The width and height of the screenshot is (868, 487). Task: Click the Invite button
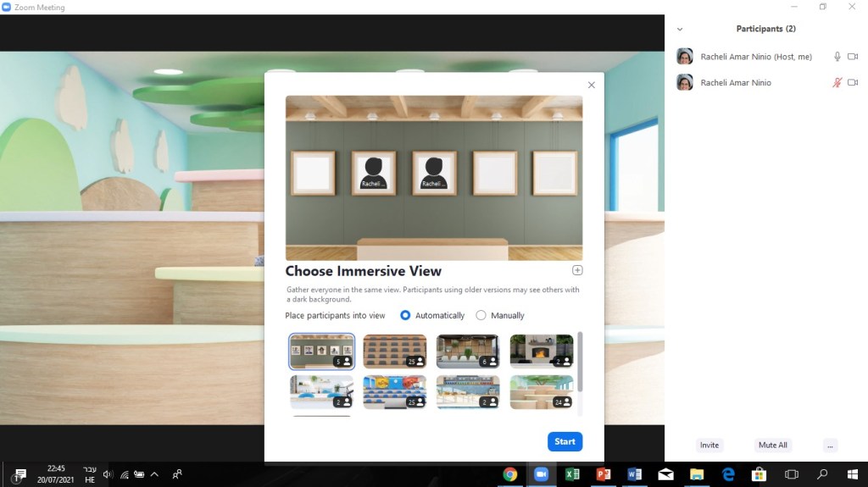[x=709, y=445]
